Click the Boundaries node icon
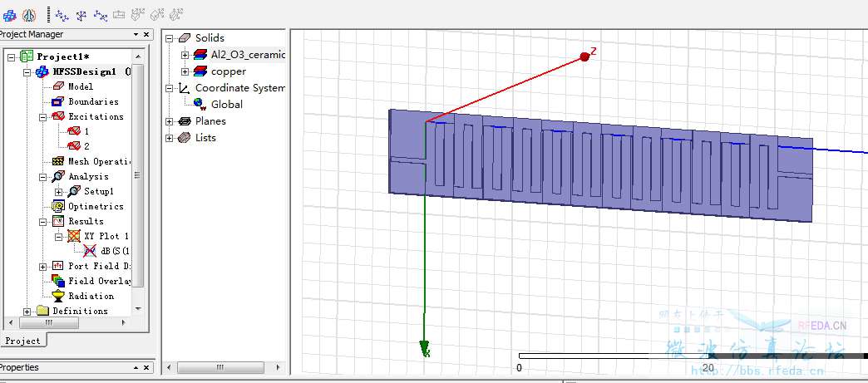Viewport: 868px width, 383px height. click(58, 101)
